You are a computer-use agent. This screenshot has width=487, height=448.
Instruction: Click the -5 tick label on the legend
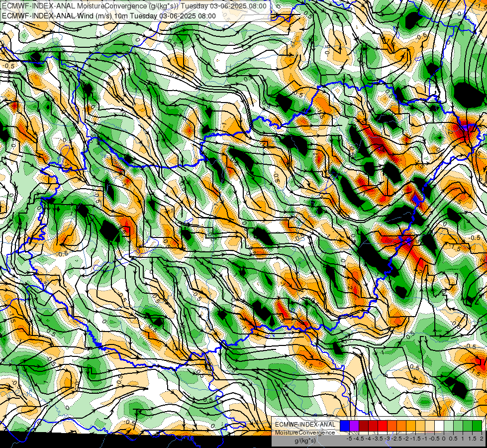tap(349, 439)
